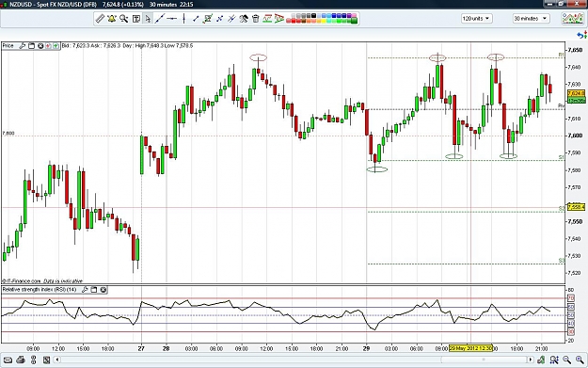
Task: Open the 30 minutes timeframe dropdown
Action: point(531,19)
